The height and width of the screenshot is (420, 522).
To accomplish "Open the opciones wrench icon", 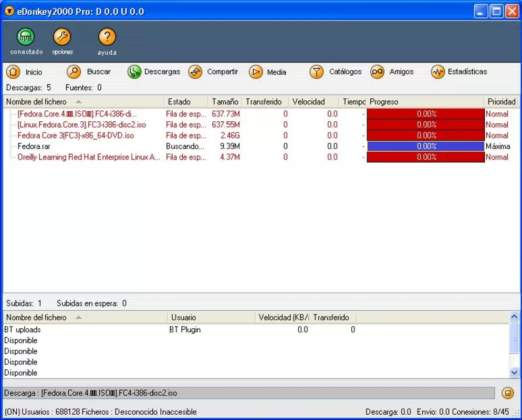I will 62,37.
